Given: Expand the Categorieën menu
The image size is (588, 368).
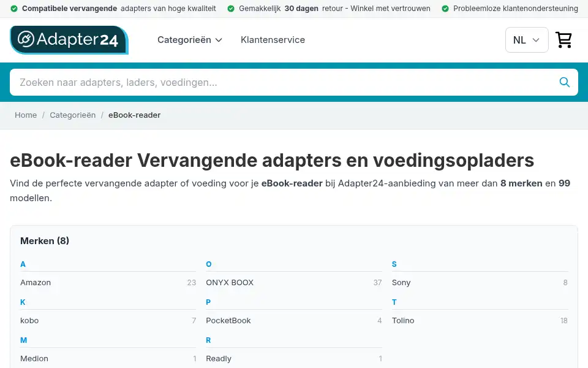Looking at the screenshot, I should click(190, 40).
